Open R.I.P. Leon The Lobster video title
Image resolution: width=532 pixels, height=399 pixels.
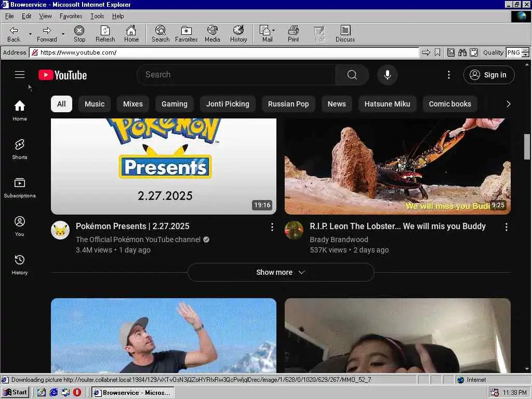pos(397,227)
